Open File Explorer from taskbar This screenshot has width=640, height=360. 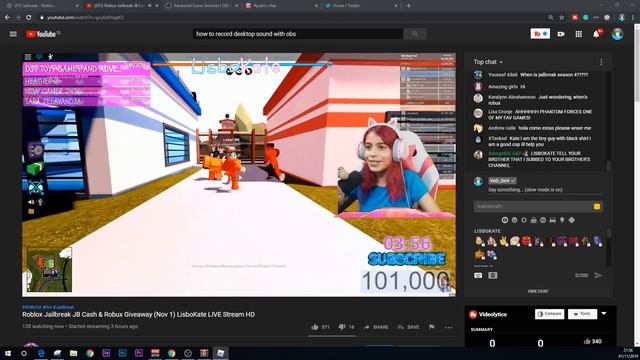click(73, 353)
